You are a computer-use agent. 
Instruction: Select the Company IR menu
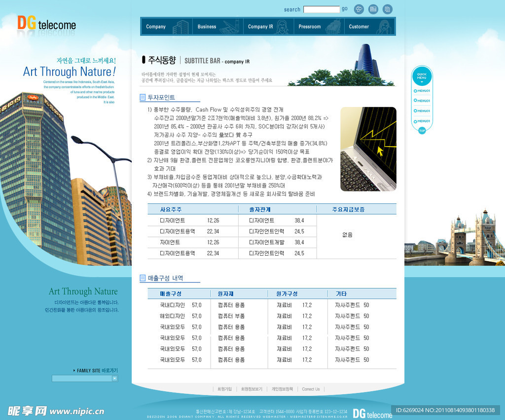260,27
